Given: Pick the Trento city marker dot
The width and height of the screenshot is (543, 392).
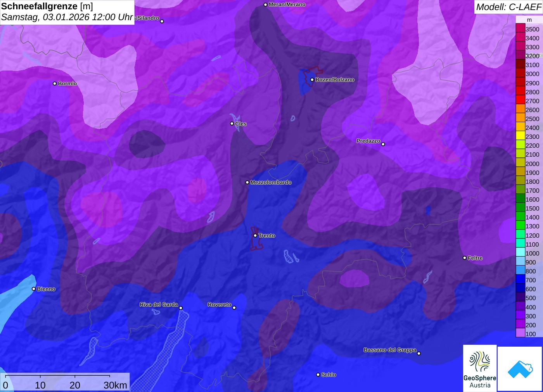Looking at the screenshot, I should pyautogui.click(x=255, y=235).
